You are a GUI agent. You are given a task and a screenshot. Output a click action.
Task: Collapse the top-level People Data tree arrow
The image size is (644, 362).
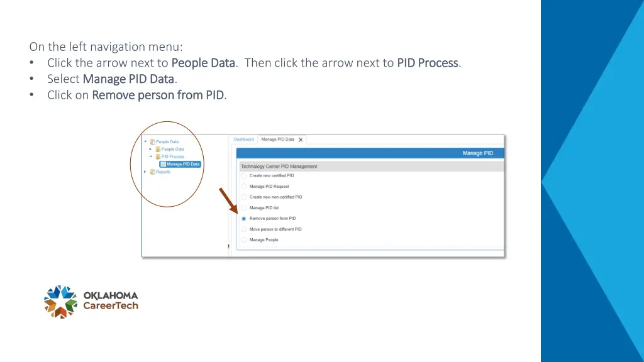pyautogui.click(x=145, y=141)
